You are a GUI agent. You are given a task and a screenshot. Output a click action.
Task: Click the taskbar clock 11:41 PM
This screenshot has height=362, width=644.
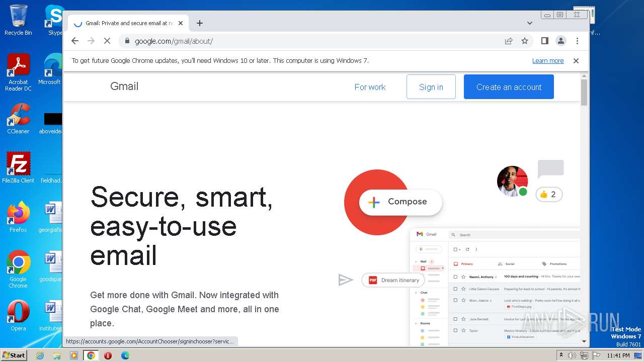click(x=618, y=355)
